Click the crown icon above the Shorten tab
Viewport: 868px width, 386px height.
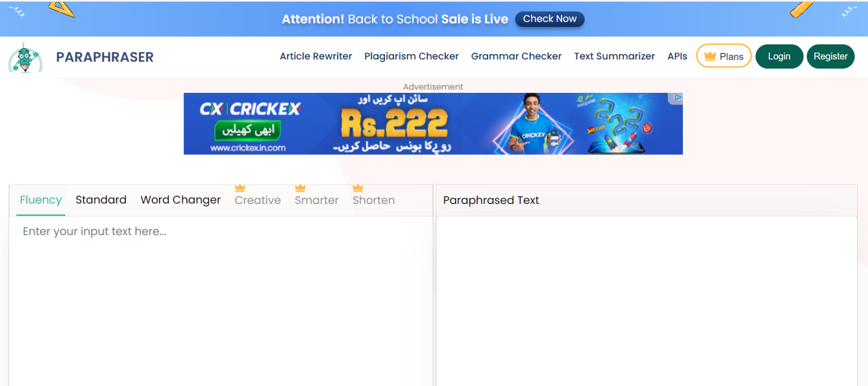click(x=358, y=188)
